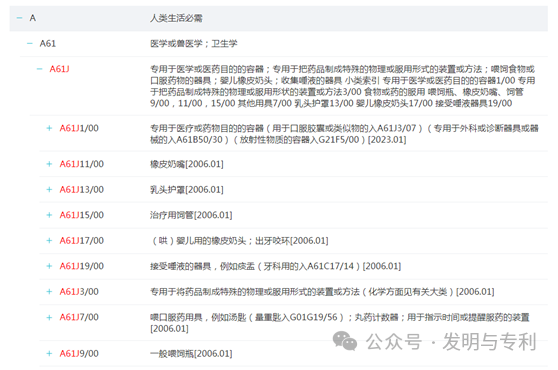Expand the A61J11/00 group

[49, 164]
